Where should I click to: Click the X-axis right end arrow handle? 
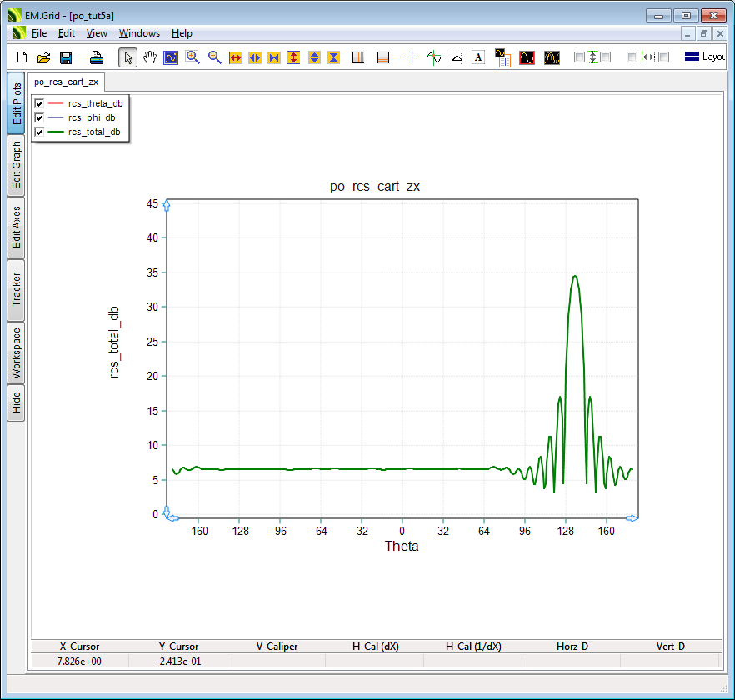coord(632,518)
